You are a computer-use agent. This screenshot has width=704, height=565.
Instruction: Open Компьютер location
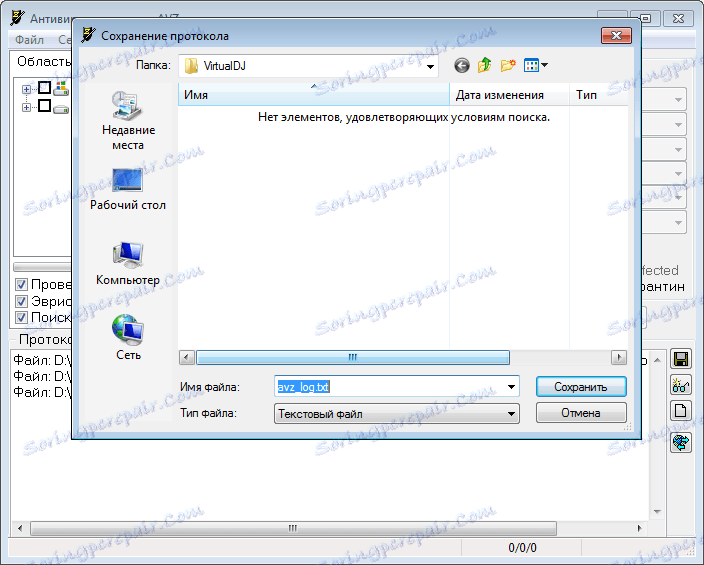pyautogui.click(x=128, y=264)
